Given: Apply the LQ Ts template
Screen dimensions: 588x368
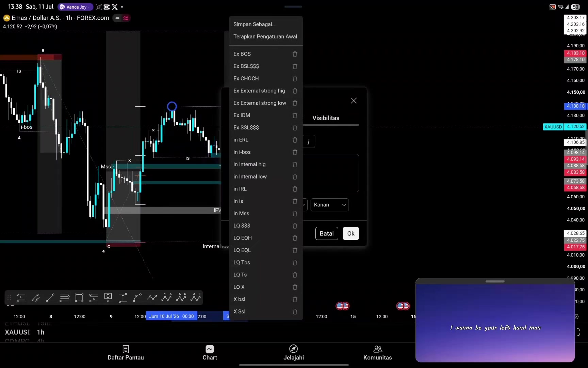Looking at the screenshot, I should 240,275.
